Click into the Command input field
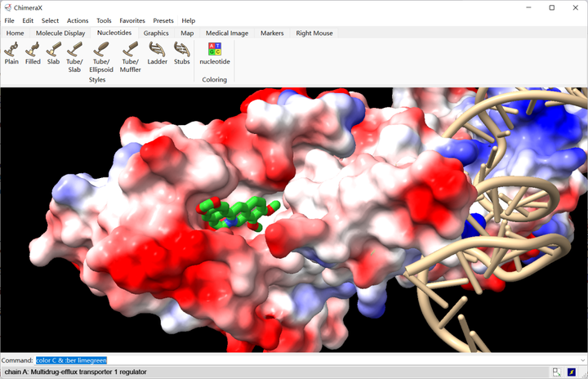 point(307,360)
